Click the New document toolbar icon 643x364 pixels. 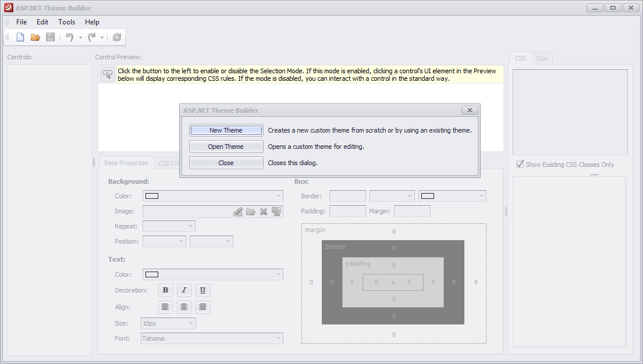(20, 37)
